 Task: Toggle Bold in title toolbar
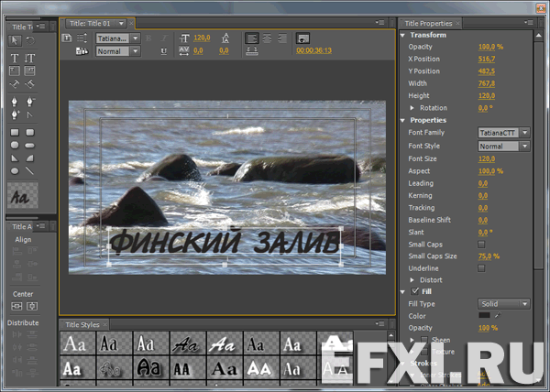pos(148,38)
